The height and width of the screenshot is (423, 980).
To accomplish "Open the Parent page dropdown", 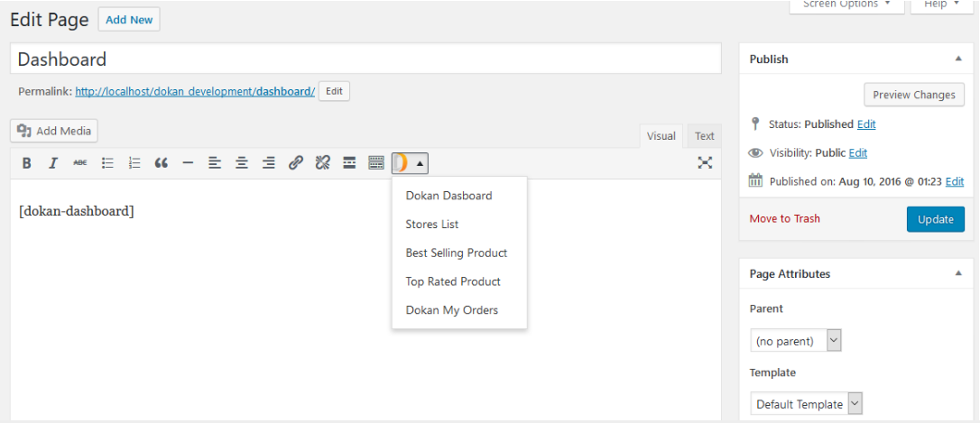I will pos(796,341).
